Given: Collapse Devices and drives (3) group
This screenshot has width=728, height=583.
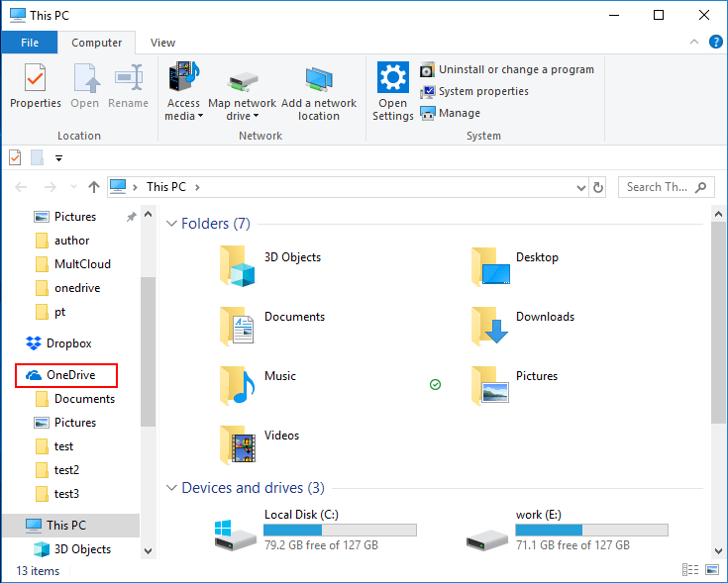Looking at the screenshot, I should tap(171, 488).
